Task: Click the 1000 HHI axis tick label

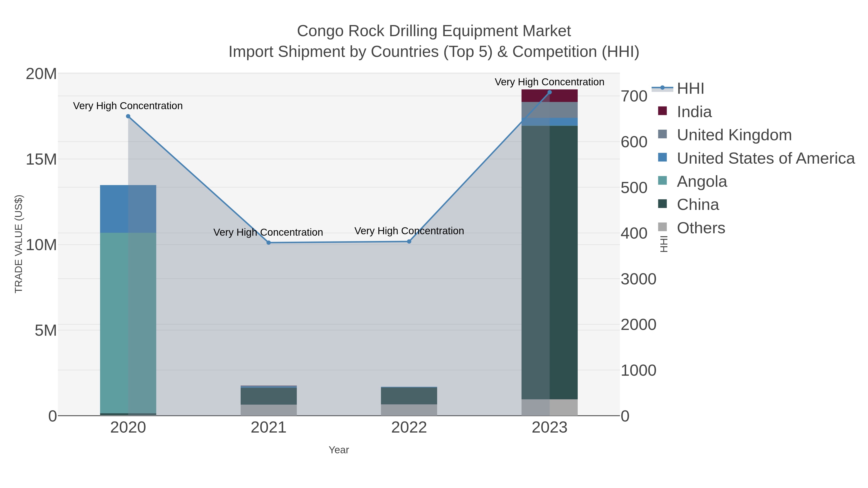Action: pyautogui.click(x=638, y=370)
